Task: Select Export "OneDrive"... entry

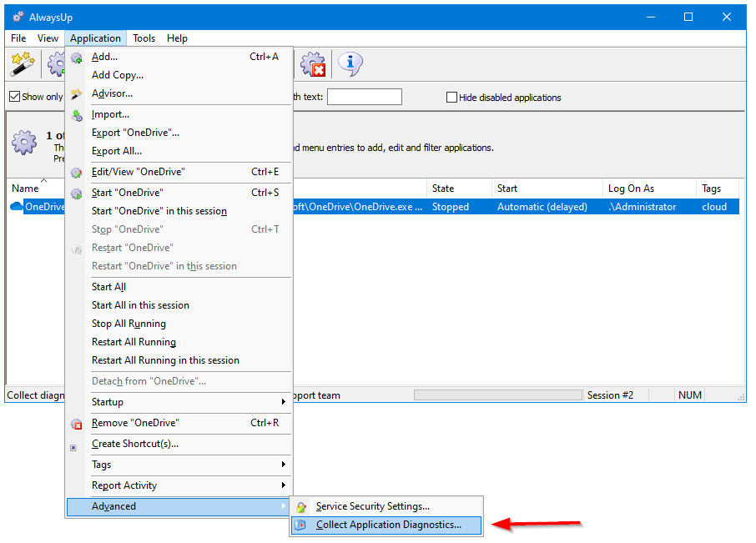Action: pos(179,133)
